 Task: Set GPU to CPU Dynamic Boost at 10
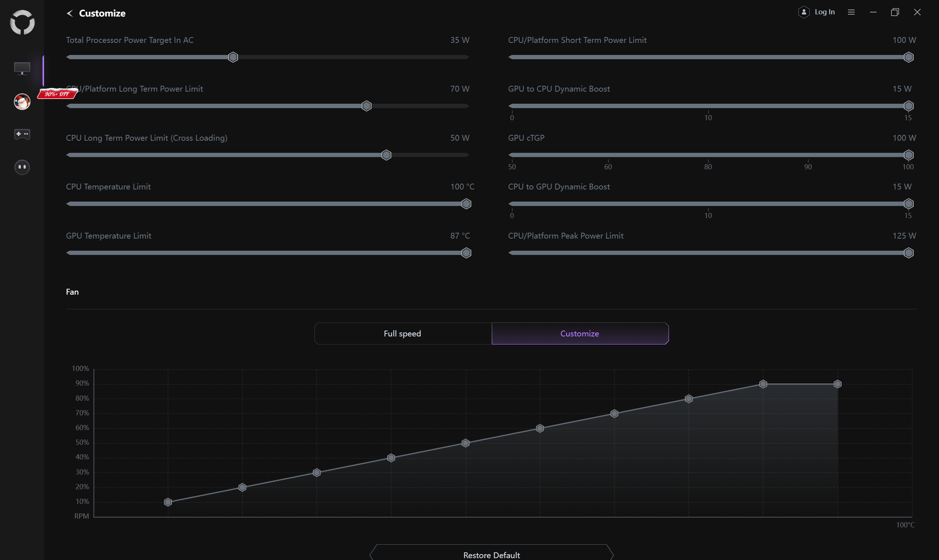click(708, 106)
